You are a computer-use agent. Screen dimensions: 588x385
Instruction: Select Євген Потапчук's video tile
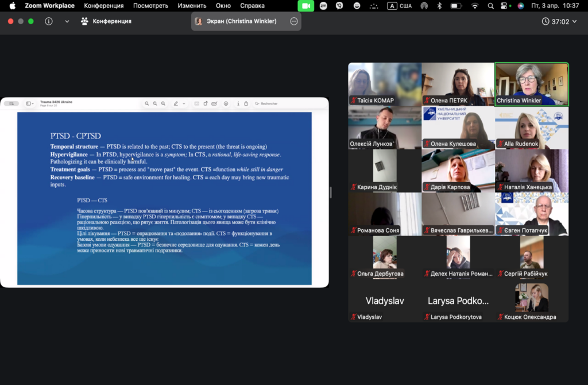[532, 214]
